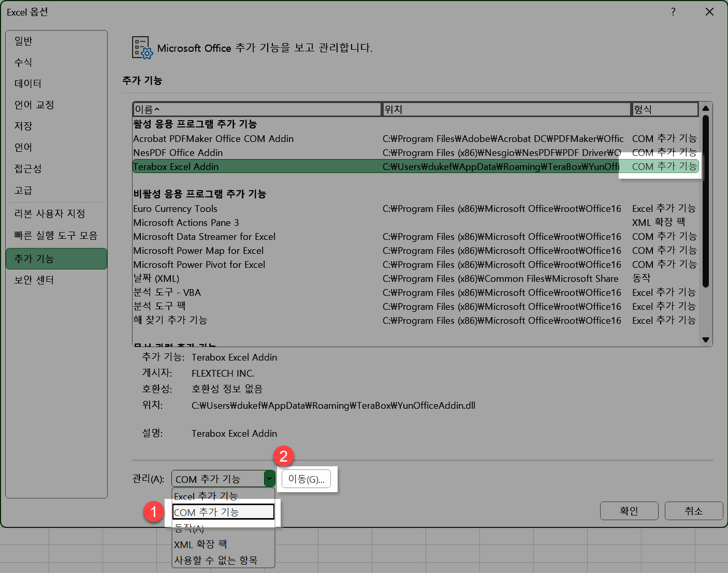Click the 동작 type cell for 날짜 (XML)
Image resolution: width=728 pixels, height=573 pixels.
(x=642, y=278)
